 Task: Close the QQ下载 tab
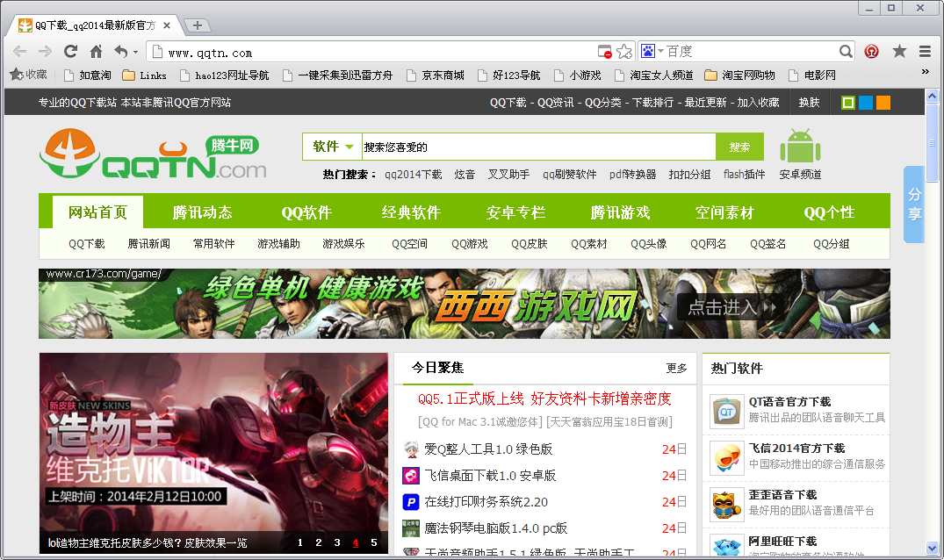pos(167,25)
